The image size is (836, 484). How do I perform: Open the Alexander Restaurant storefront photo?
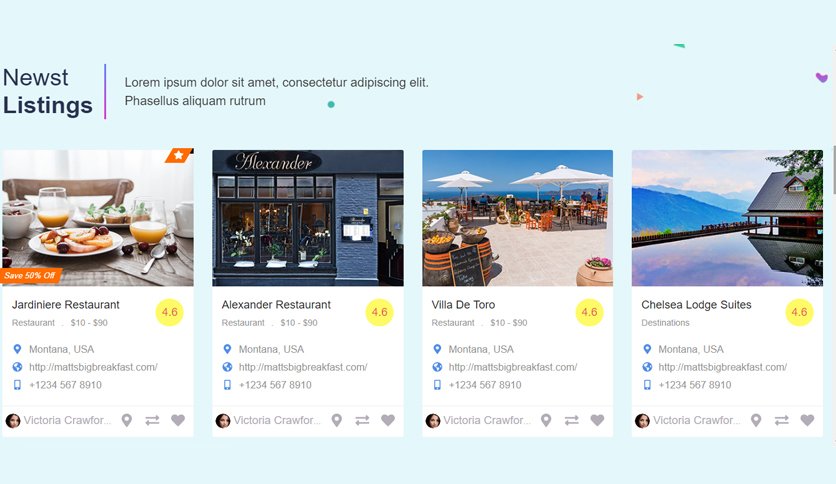308,218
